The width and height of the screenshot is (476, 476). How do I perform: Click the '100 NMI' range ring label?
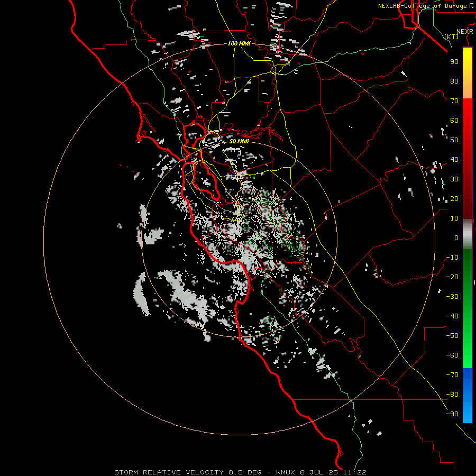click(x=239, y=43)
